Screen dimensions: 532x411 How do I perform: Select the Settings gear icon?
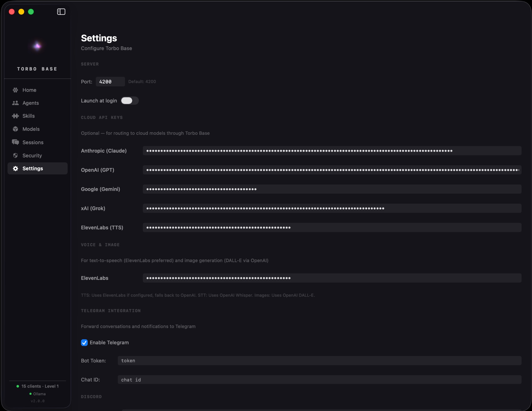pos(15,168)
